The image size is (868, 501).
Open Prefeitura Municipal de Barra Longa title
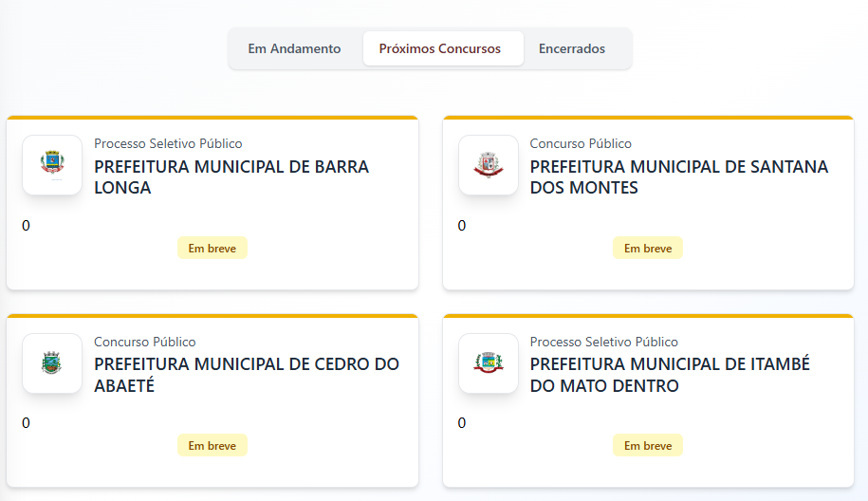point(231,177)
